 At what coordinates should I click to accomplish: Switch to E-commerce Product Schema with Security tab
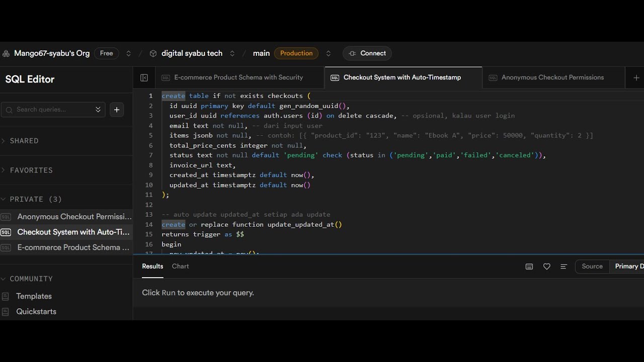[x=238, y=77]
